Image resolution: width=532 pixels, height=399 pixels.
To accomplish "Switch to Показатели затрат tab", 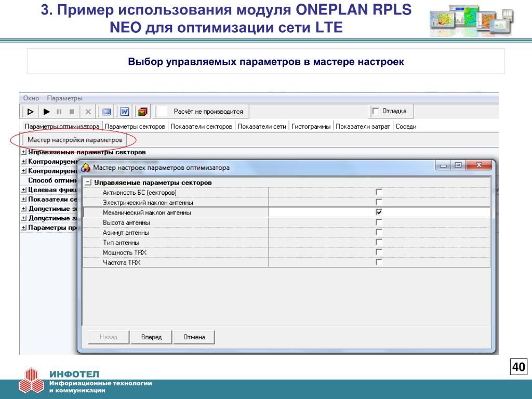I will point(363,126).
